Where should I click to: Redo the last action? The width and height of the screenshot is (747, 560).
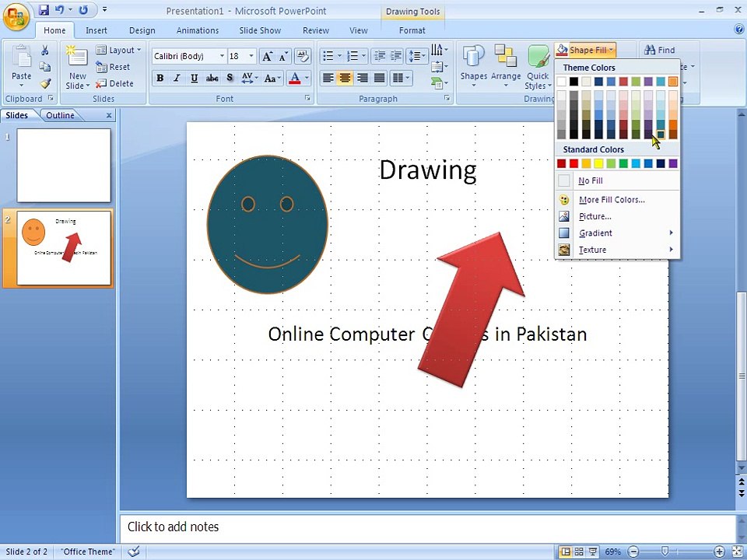[83, 9]
